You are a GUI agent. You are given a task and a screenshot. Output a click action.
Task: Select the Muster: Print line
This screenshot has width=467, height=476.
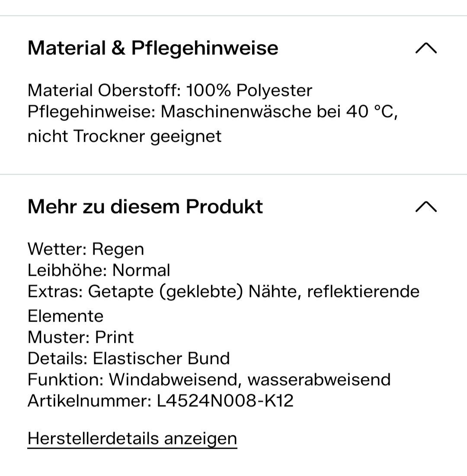pyautogui.click(x=80, y=337)
